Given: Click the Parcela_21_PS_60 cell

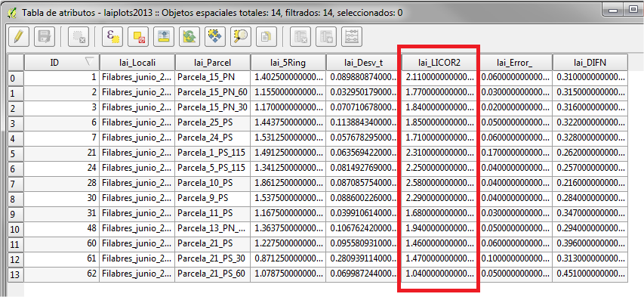Looking at the screenshot, I should pyautogui.click(x=213, y=274).
